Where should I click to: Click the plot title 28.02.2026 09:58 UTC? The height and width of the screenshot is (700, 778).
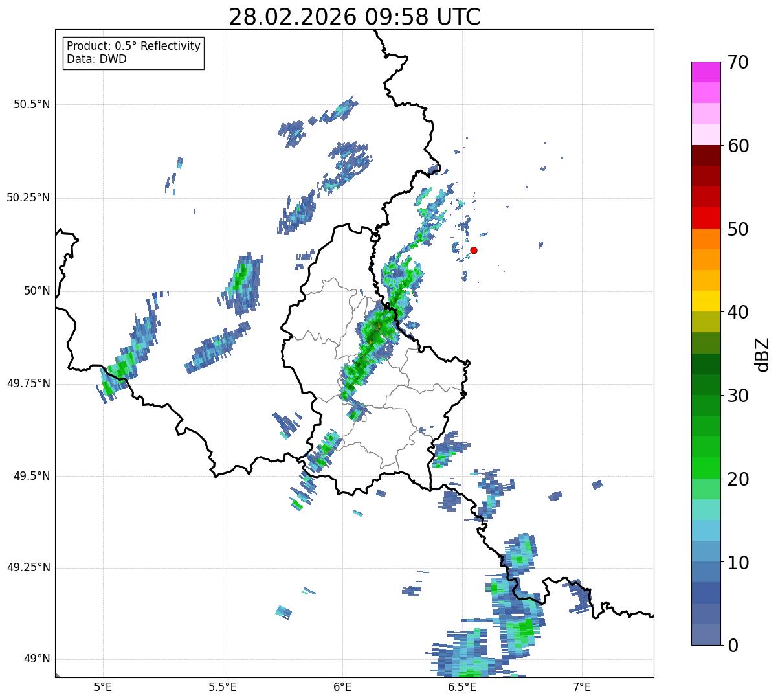click(355, 17)
